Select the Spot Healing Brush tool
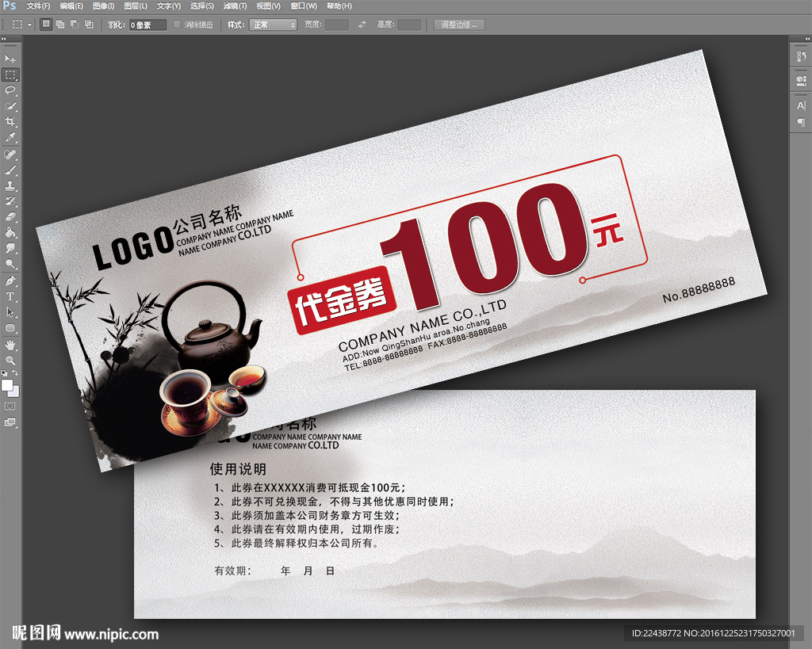This screenshot has height=649, width=812. 10,155
